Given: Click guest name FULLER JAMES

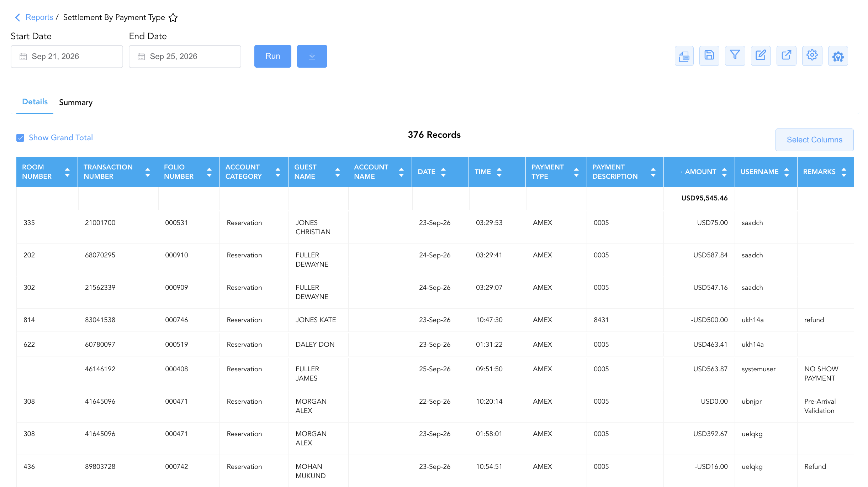Looking at the screenshot, I should (307, 374).
